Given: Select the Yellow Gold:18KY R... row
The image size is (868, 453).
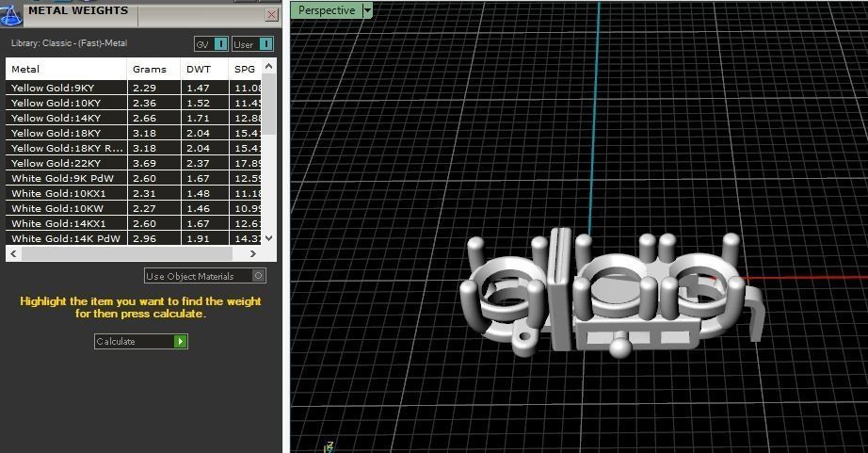Looking at the screenshot, I should [x=134, y=148].
